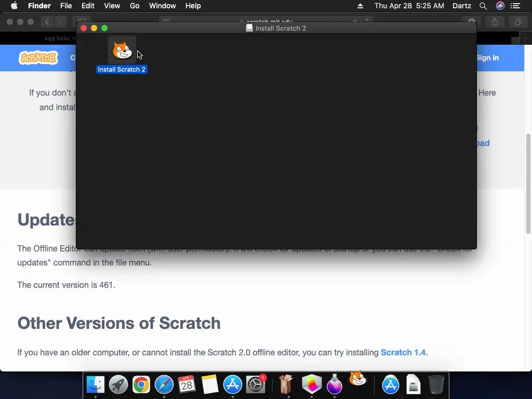Viewport: 532px width, 399px height.
Task: Open the View menu
Action: (112, 6)
